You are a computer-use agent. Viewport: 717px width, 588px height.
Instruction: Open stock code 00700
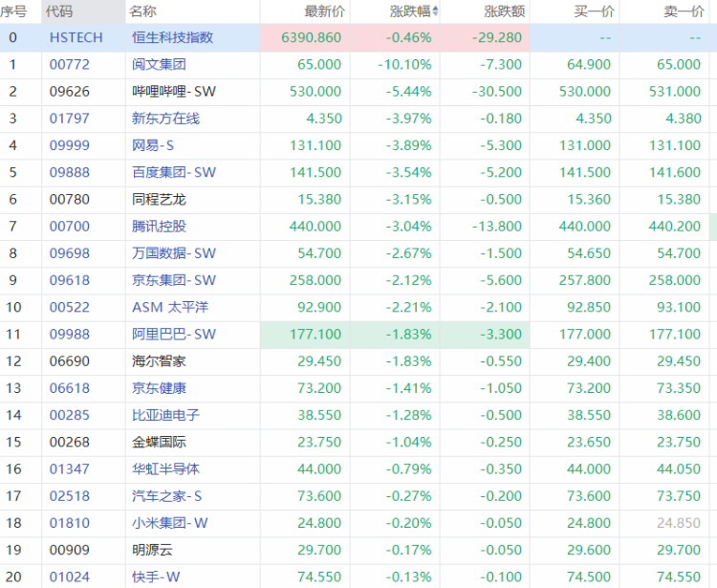(x=70, y=227)
